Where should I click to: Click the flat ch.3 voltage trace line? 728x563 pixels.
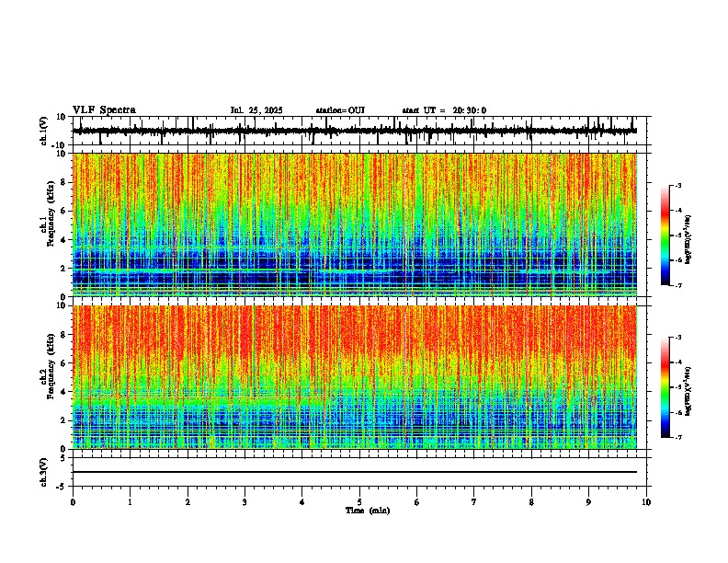pyautogui.click(x=355, y=472)
